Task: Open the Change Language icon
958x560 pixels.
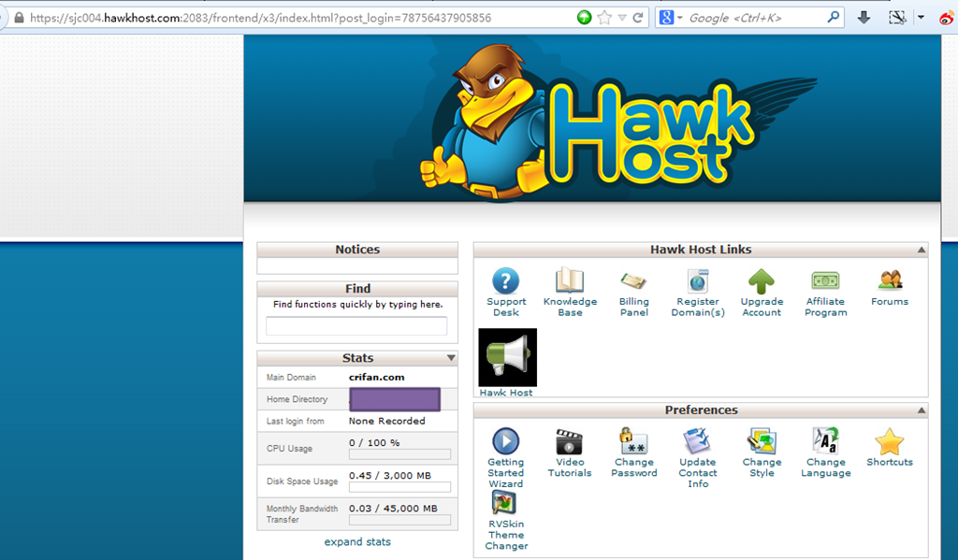Action: [x=825, y=441]
